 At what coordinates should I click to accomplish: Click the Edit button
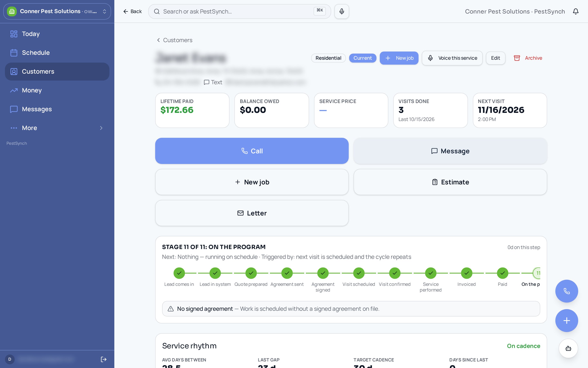tap(496, 58)
